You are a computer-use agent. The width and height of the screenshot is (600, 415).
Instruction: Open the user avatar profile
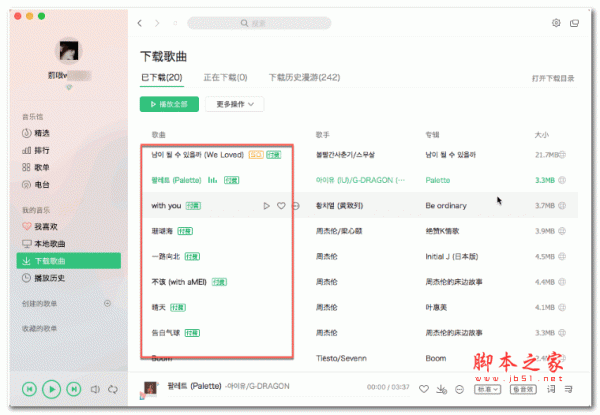point(69,51)
